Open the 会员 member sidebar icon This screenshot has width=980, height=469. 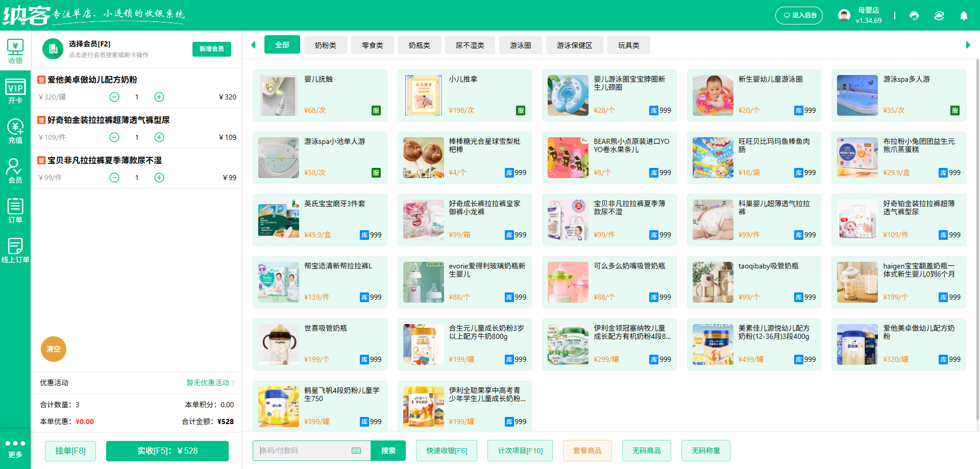click(15, 170)
